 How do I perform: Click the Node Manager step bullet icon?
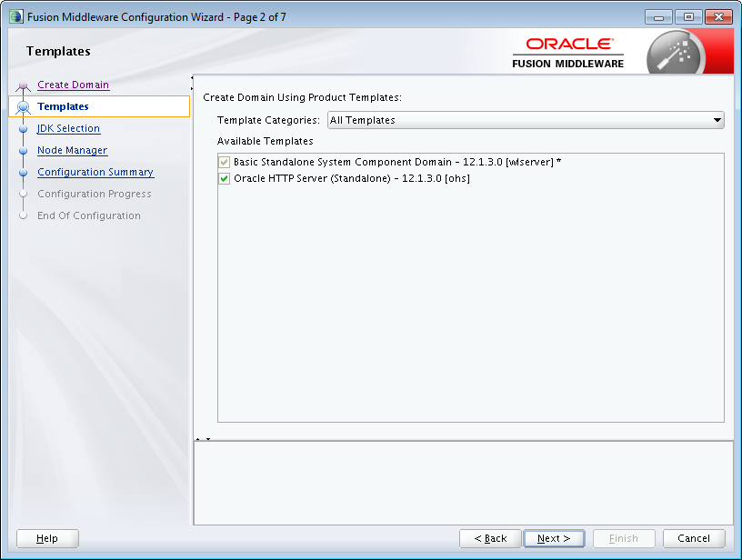click(x=23, y=150)
